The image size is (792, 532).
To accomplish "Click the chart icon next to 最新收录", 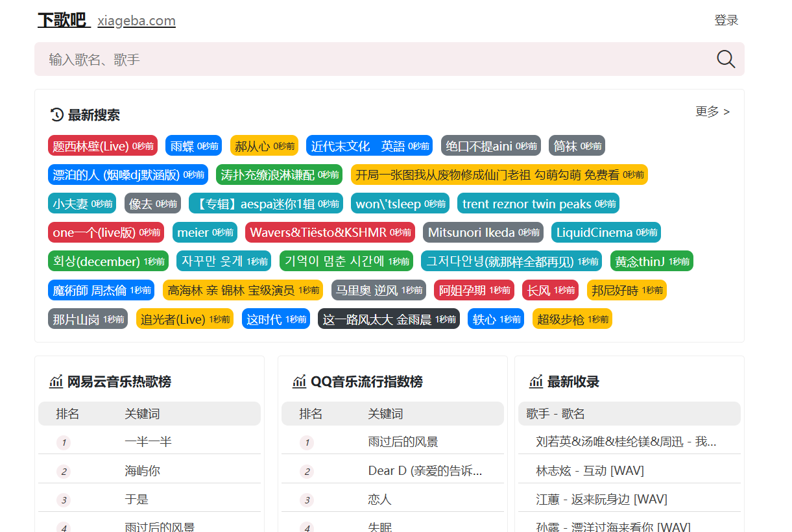I will coord(536,381).
